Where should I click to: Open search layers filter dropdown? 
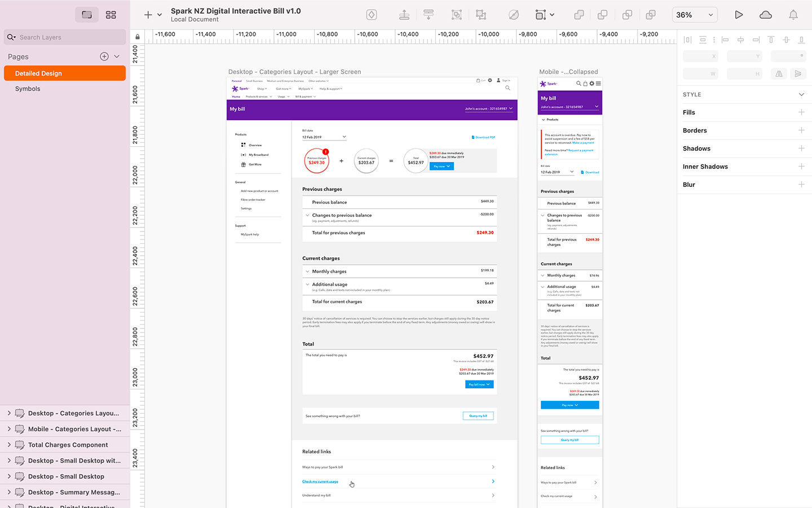pos(11,37)
